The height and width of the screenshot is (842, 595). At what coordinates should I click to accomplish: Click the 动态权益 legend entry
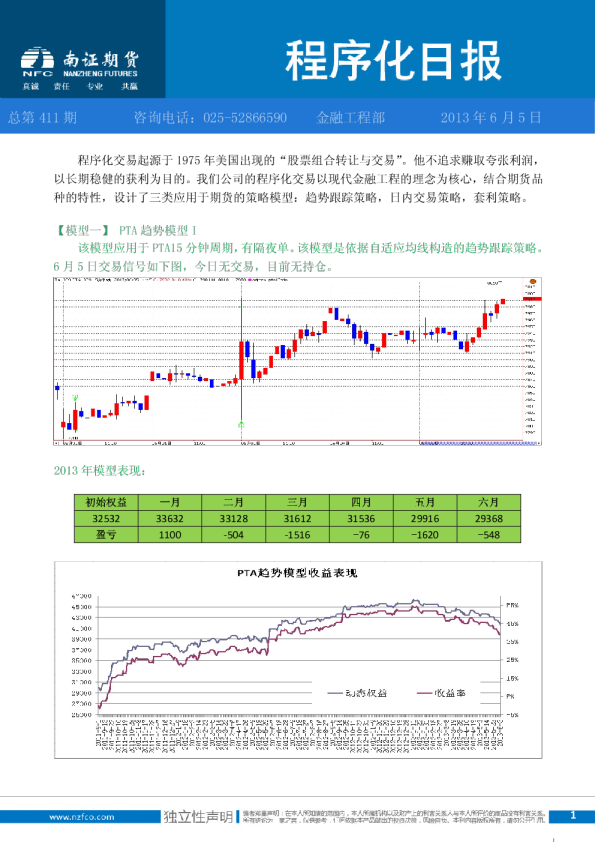(357, 693)
